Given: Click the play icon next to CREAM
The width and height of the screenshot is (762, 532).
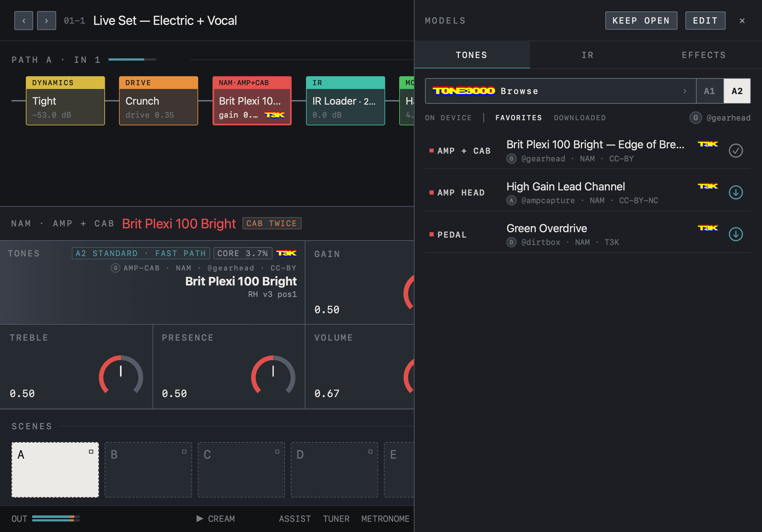Looking at the screenshot, I should [x=199, y=518].
